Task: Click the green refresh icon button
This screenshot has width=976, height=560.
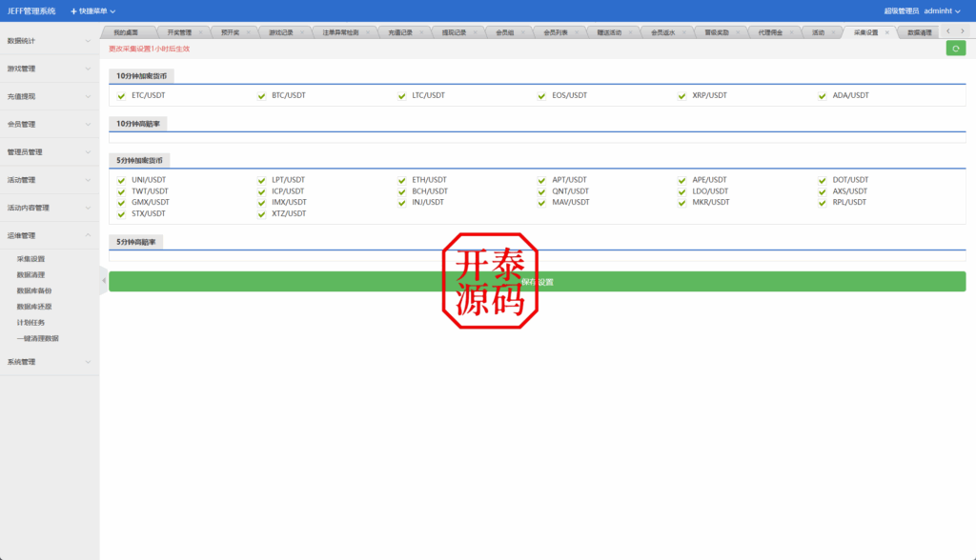Action: (x=955, y=48)
